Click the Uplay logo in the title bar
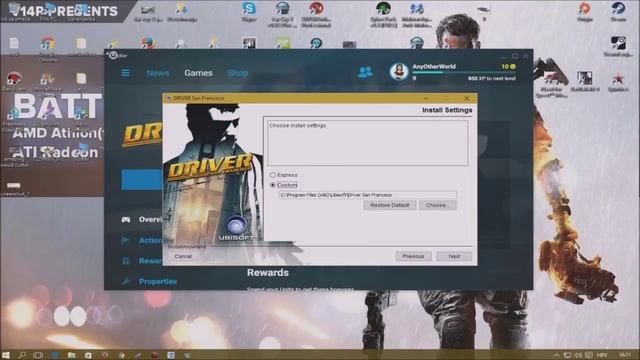 [113, 55]
